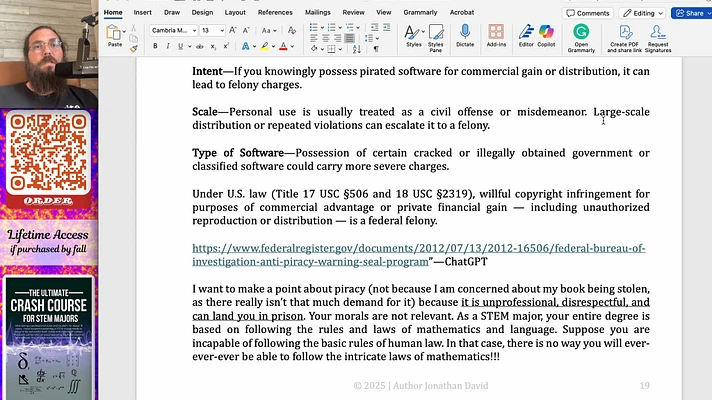Open the federalregister.gov hyperlink

(419, 255)
